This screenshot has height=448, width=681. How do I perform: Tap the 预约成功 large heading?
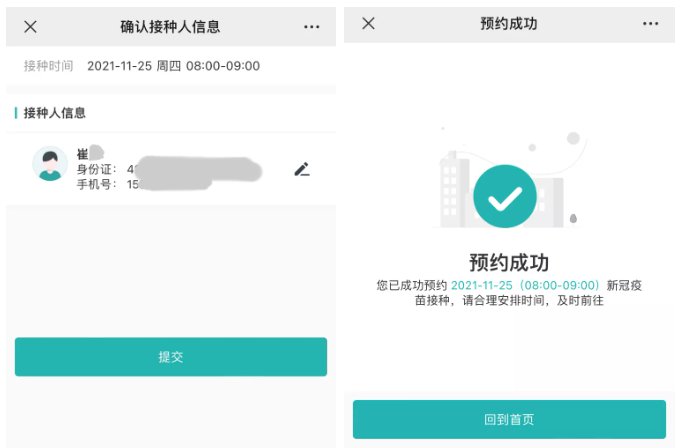(509, 263)
